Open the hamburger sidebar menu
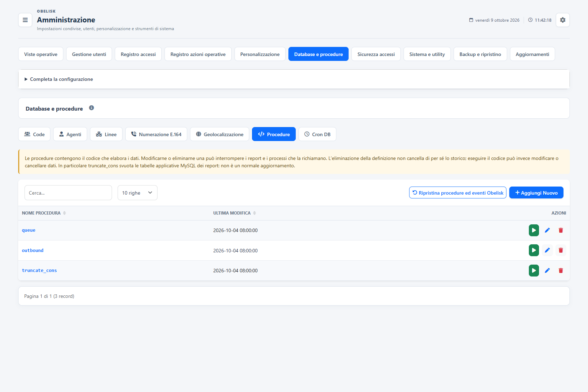 (x=25, y=20)
